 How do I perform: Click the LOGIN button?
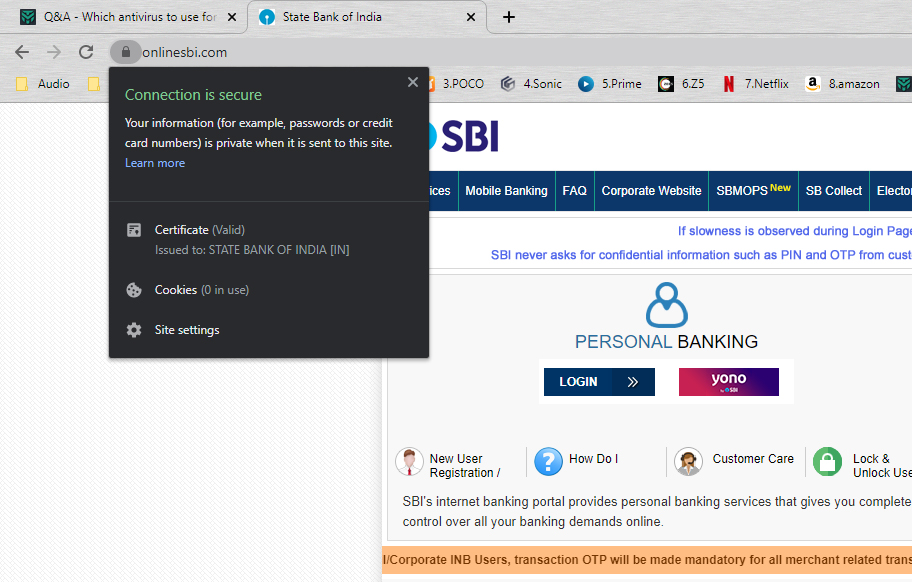(599, 382)
